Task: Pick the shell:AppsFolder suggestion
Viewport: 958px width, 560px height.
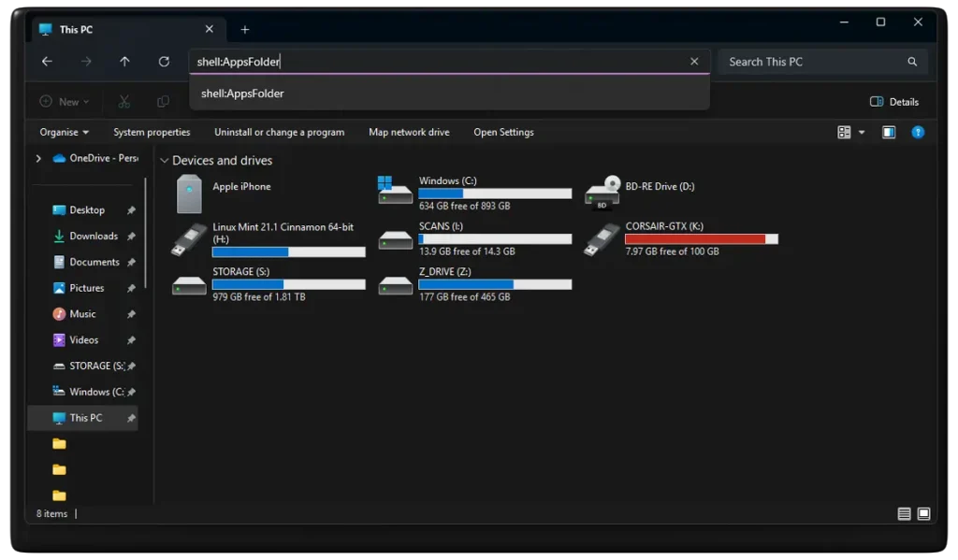Action: click(449, 93)
